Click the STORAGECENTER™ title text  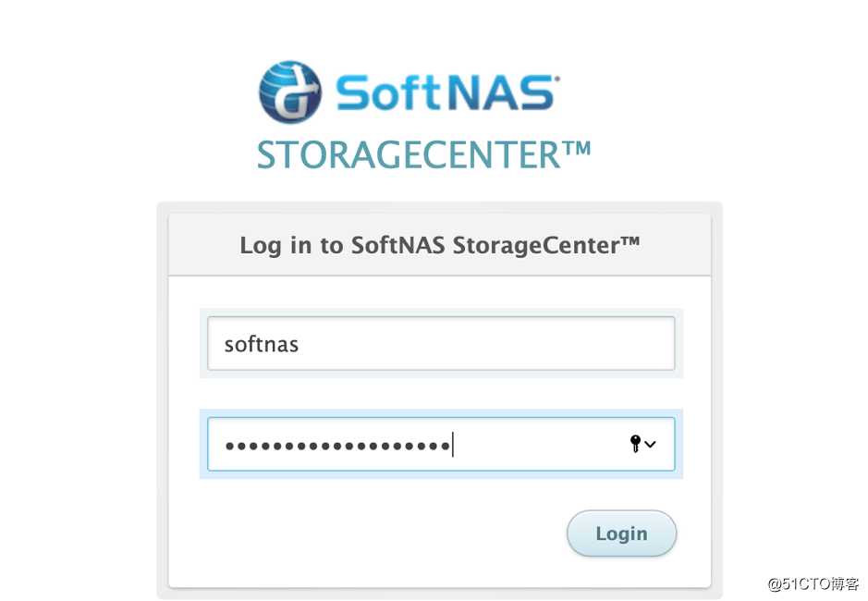pos(424,155)
